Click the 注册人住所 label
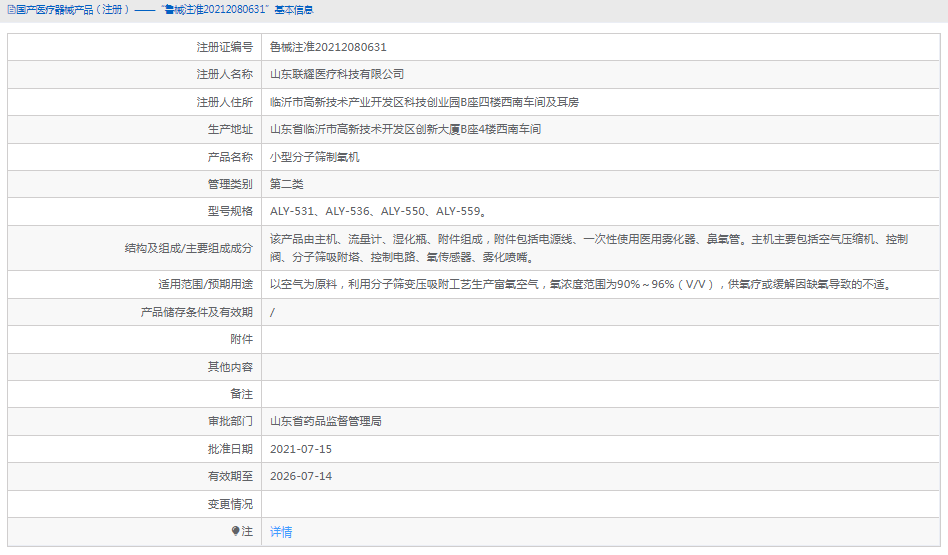Viewport: 948px width, 555px height. [224, 102]
